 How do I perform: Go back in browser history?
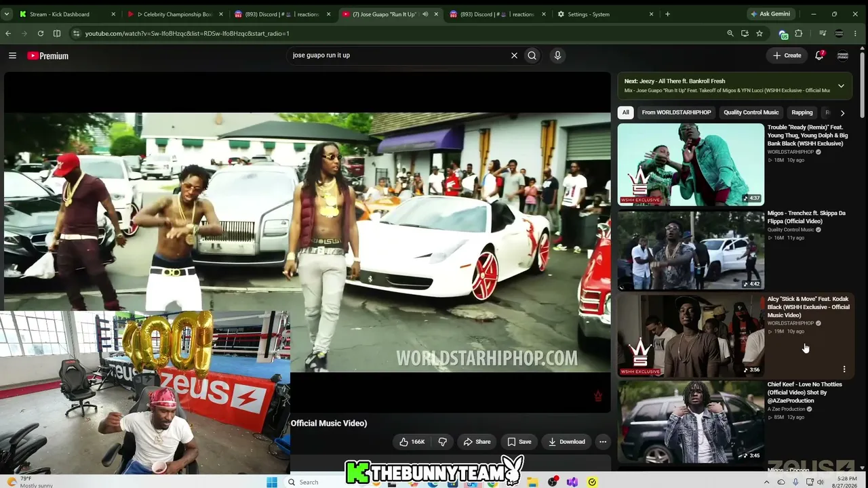8,33
